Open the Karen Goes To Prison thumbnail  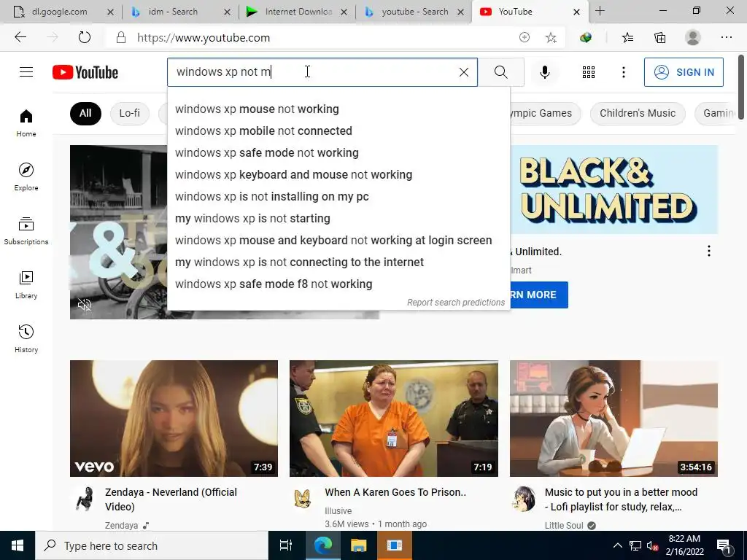click(x=394, y=419)
